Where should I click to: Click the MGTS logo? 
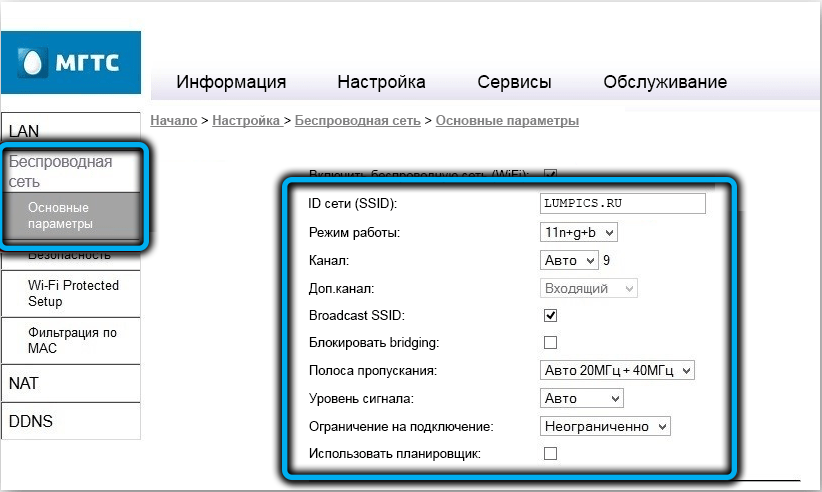pyautogui.click(x=70, y=63)
